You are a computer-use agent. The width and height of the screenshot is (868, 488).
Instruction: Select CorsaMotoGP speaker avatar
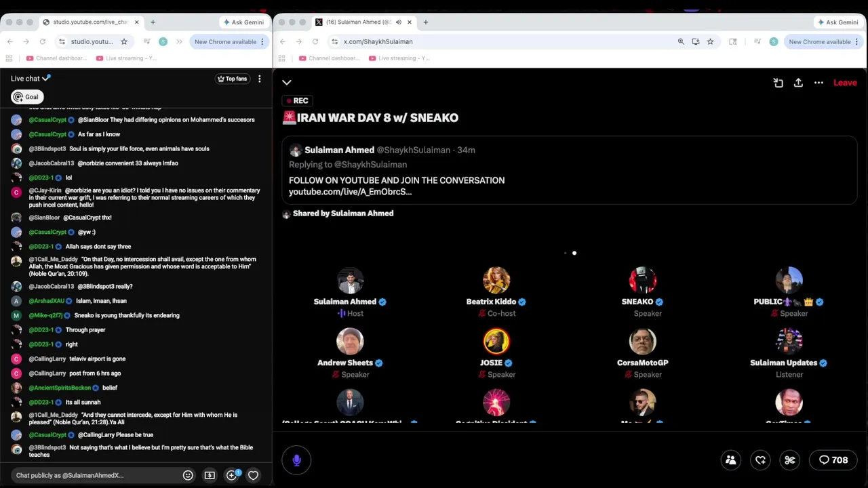point(643,342)
